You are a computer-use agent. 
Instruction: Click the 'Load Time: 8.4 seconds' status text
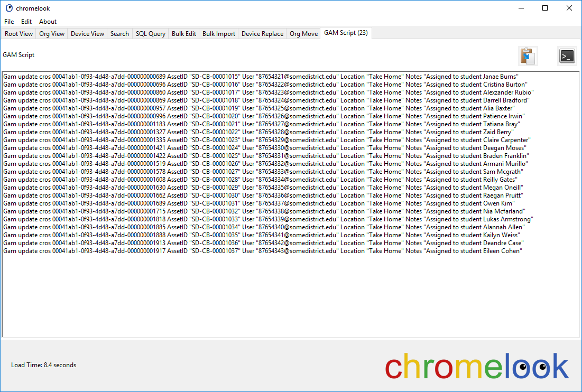pos(43,365)
